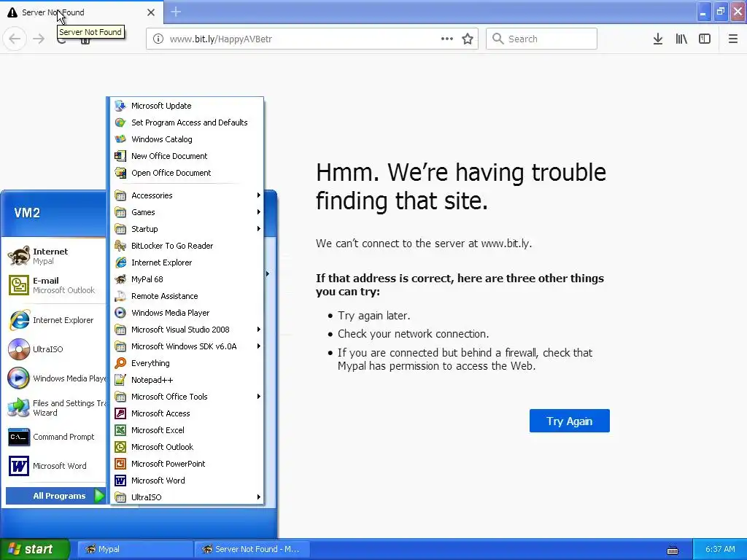747x560 pixels.
Task: Toggle the sidebar icon in toolbar
Action: 705,39
